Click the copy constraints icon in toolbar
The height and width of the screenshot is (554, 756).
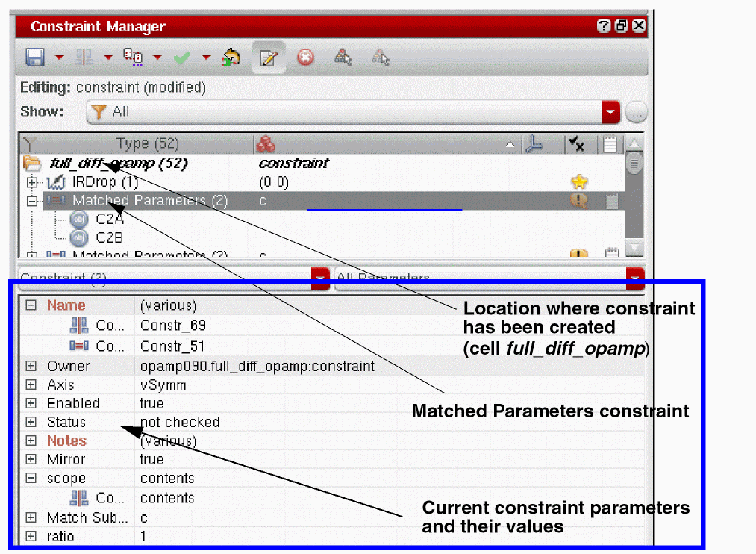click(134, 57)
